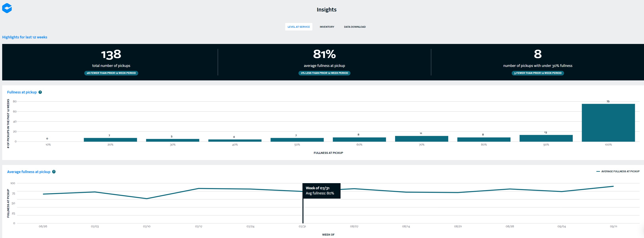644x238 pixels.
Task: Click line chart point at week 09/11
Action: 613,186
